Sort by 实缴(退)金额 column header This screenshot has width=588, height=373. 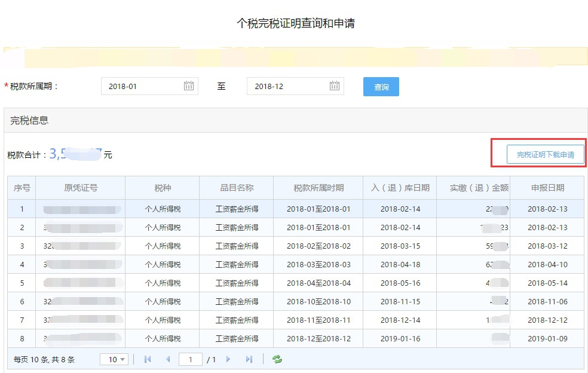click(474, 188)
